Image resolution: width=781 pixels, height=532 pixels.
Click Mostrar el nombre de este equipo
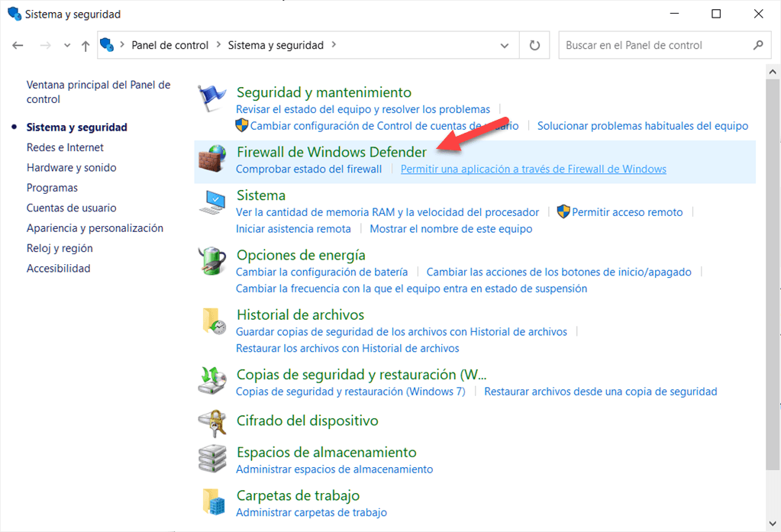tap(450, 229)
